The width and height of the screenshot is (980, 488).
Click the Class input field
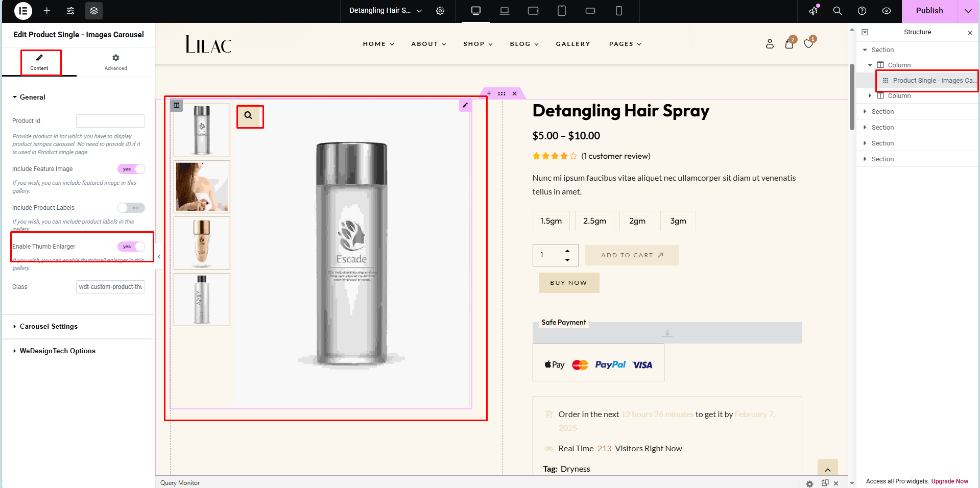coord(110,287)
